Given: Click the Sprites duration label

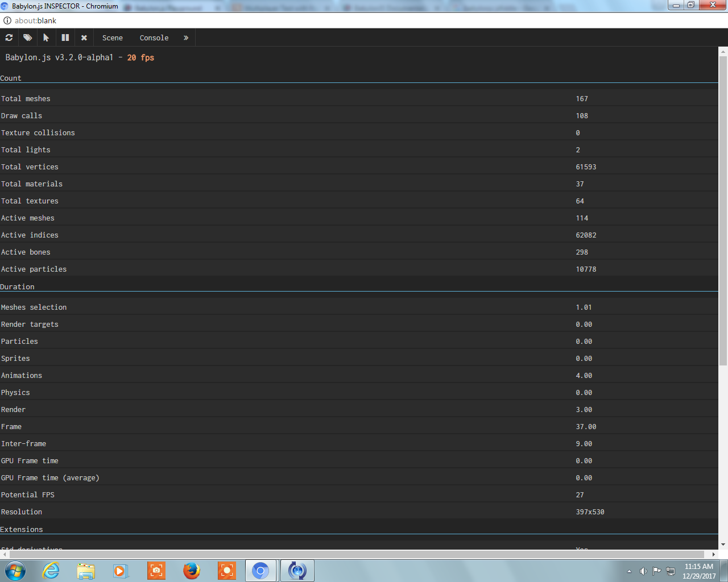Looking at the screenshot, I should (x=15, y=359).
